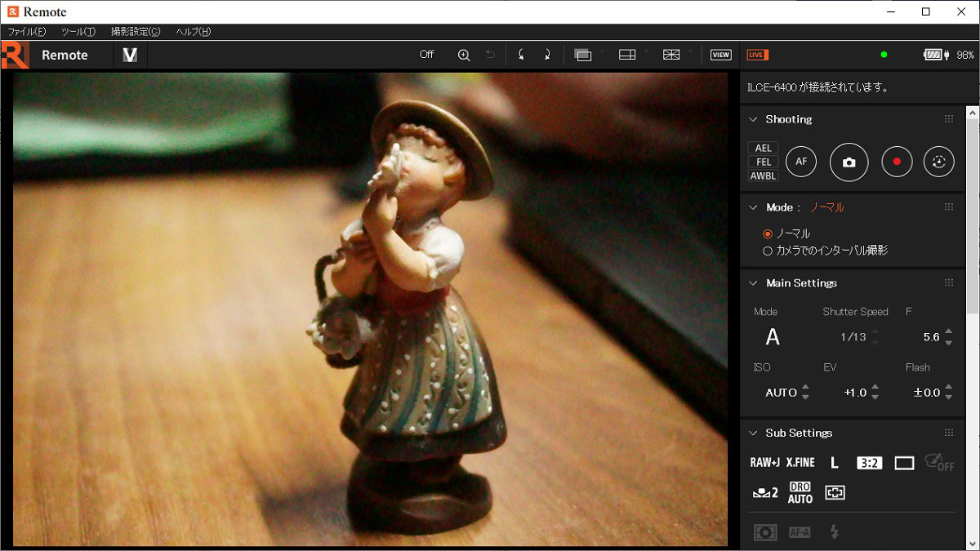
Task: Change the custom white balance 2 setting
Action: coord(765,493)
